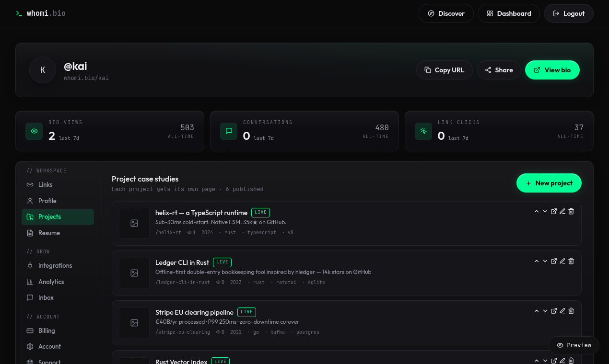
Task: Move Stripe EU clearing pipeline up
Action: (537, 311)
